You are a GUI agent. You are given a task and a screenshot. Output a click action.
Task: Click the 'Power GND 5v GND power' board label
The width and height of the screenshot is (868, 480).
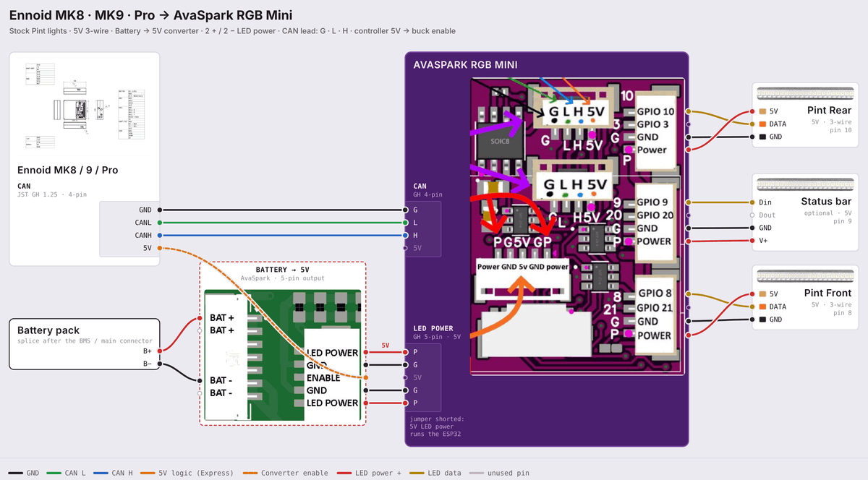[x=523, y=266]
